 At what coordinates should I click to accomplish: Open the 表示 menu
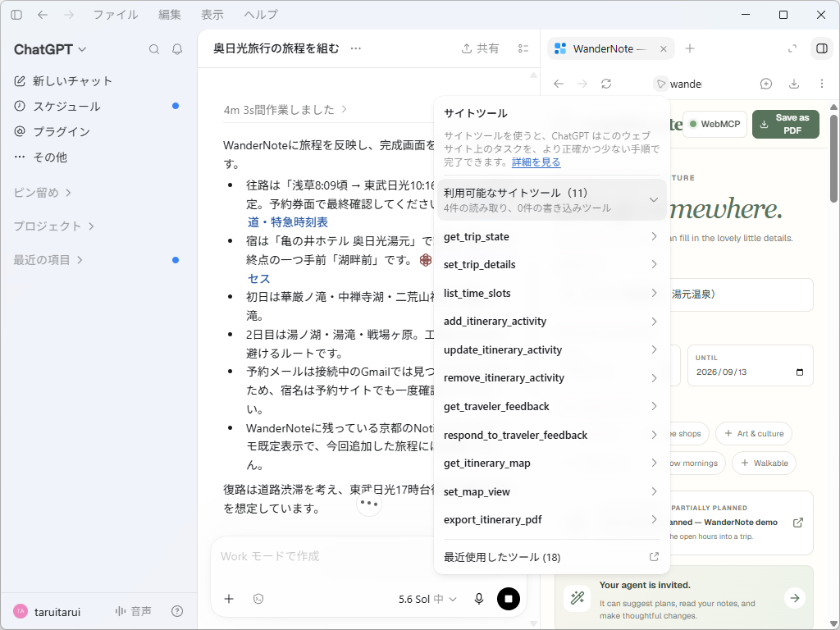[x=212, y=15]
